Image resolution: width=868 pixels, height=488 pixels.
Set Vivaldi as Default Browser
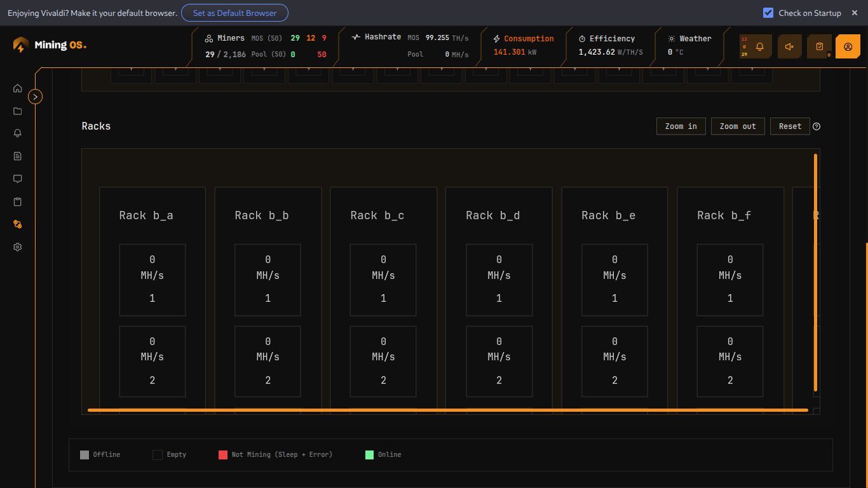(234, 13)
